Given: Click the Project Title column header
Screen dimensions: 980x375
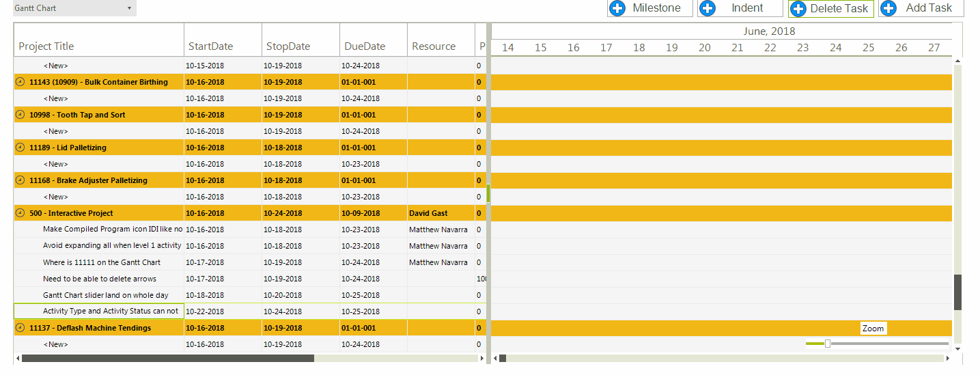Looking at the screenshot, I should (x=46, y=46).
